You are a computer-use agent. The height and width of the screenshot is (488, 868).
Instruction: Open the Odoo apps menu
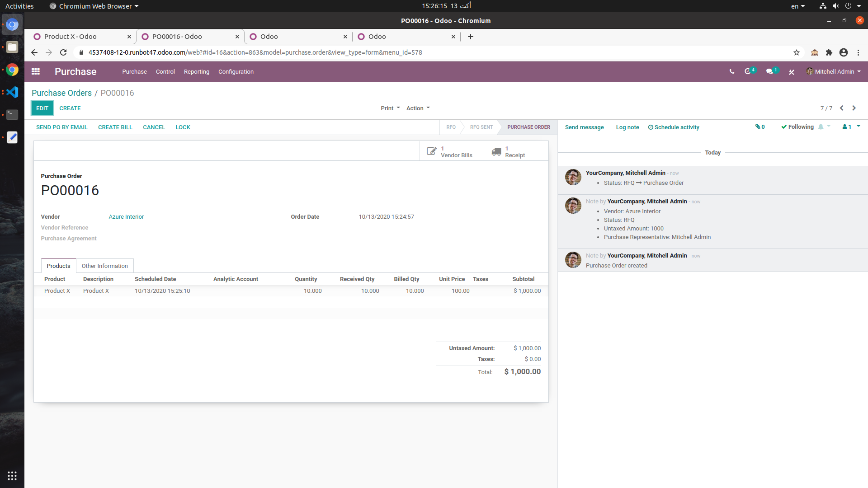point(36,71)
